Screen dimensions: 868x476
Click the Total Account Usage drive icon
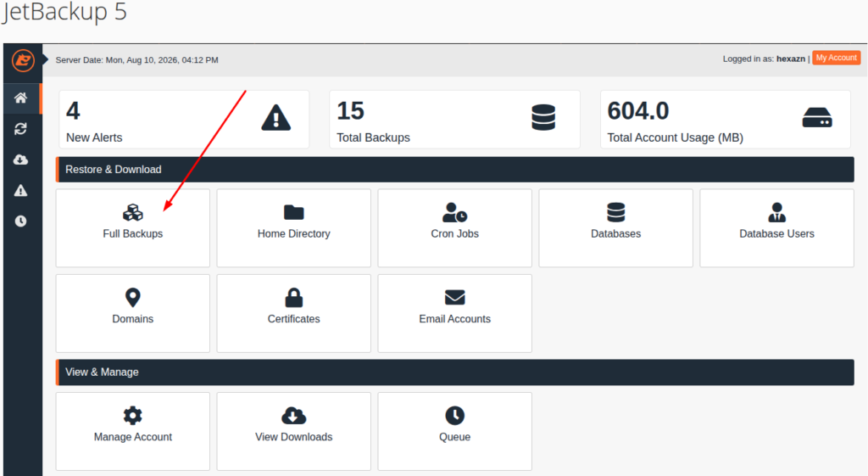pos(817,117)
